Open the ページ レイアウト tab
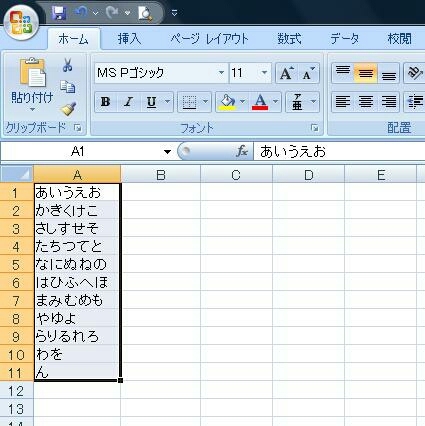 (209, 39)
